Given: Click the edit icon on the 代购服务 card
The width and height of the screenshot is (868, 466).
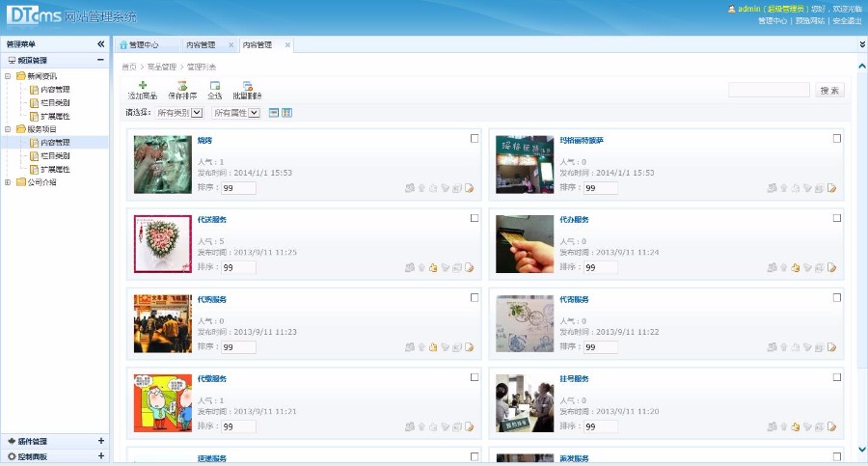Looking at the screenshot, I should pyautogui.click(x=469, y=347).
